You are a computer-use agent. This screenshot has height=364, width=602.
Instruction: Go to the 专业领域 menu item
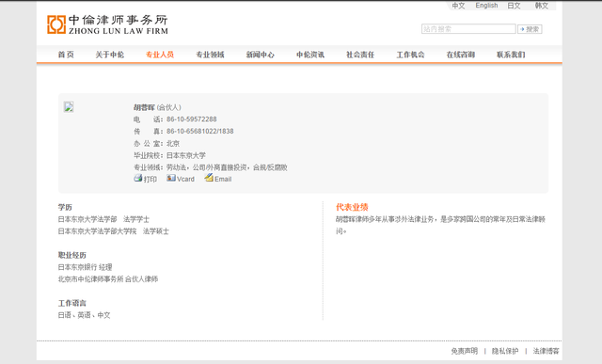coord(210,55)
